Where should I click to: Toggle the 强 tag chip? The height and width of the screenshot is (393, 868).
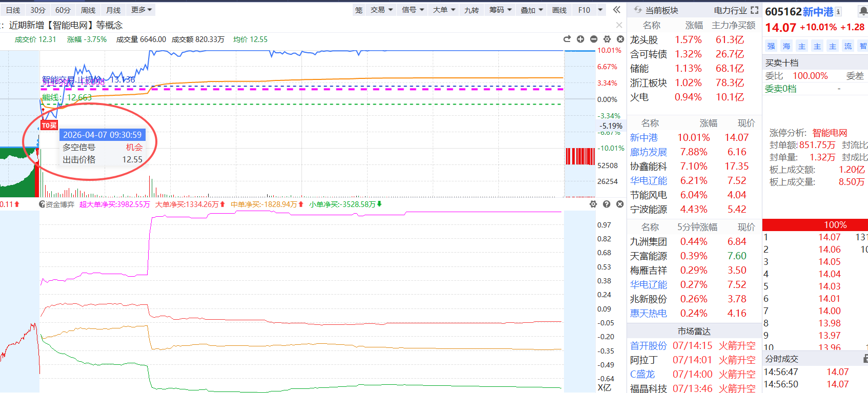[x=771, y=46]
